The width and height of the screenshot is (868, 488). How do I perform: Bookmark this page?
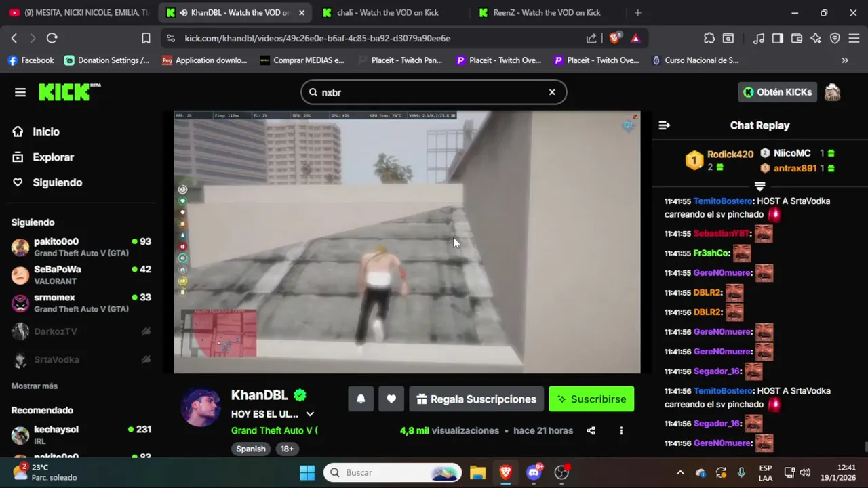[x=146, y=39]
